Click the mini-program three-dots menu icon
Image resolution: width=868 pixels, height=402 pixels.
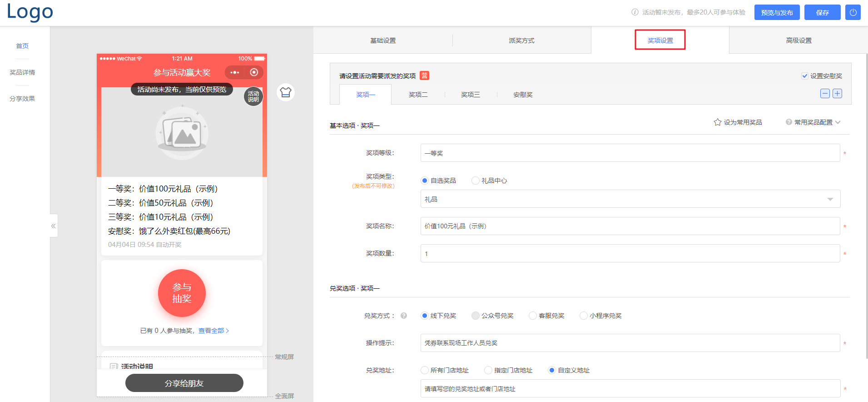(x=234, y=72)
